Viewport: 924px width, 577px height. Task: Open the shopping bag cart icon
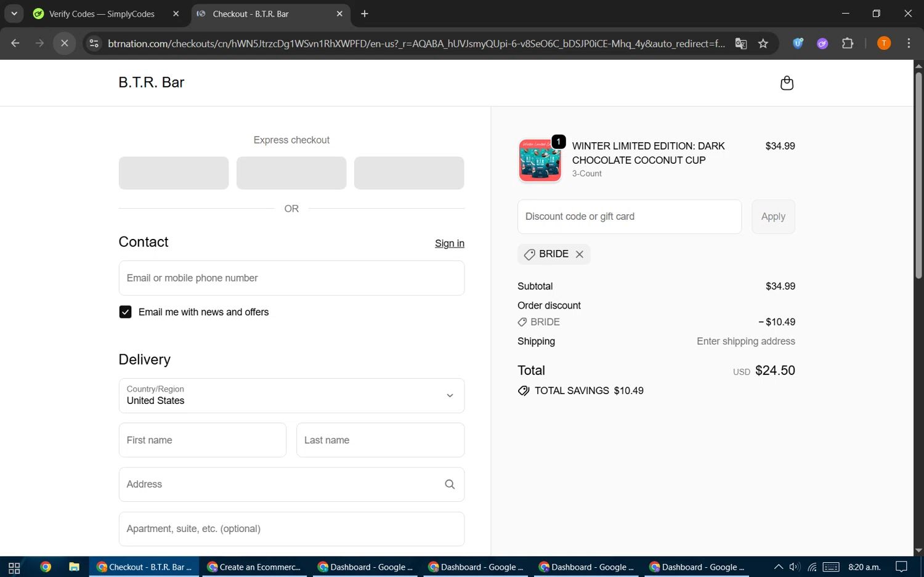[x=787, y=83]
